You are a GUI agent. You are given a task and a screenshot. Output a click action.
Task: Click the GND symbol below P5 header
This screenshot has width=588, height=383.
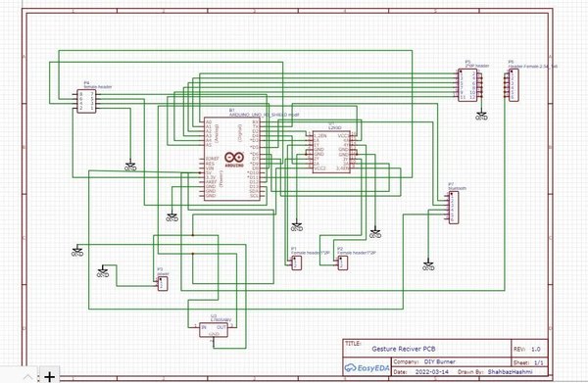tap(481, 116)
